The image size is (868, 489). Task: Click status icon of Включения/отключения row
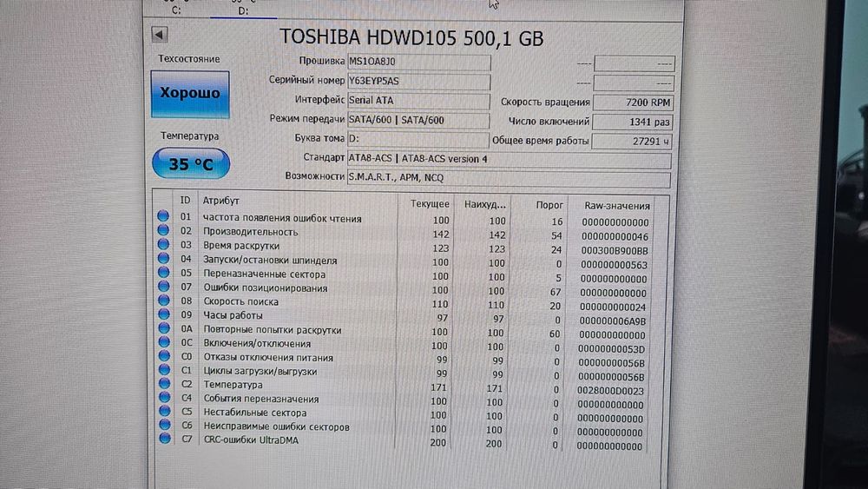[x=164, y=341]
